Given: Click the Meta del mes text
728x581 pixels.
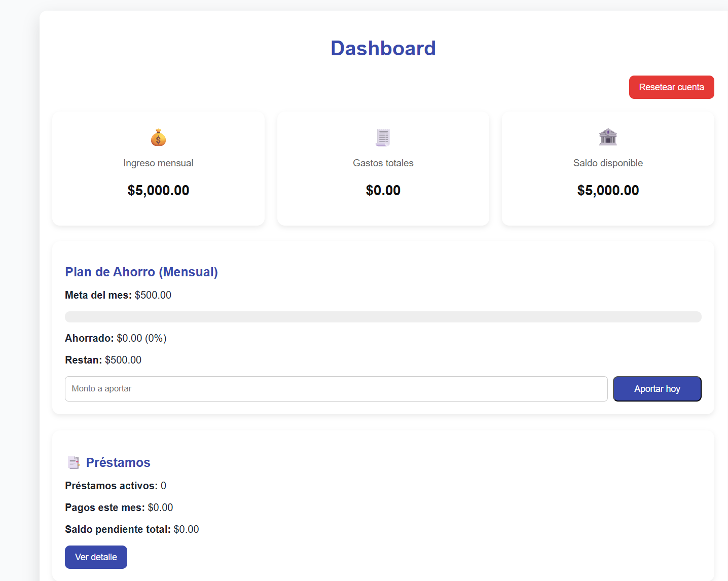Looking at the screenshot, I should (118, 295).
